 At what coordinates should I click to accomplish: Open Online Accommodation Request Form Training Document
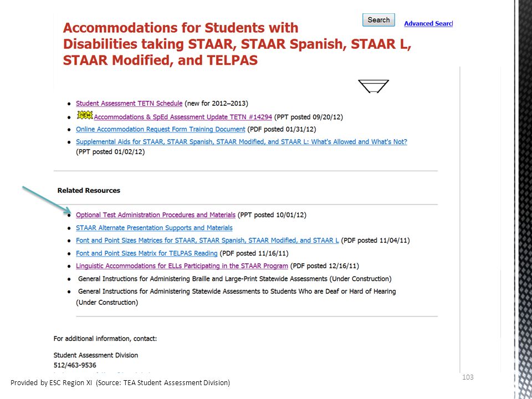[x=161, y=129]
